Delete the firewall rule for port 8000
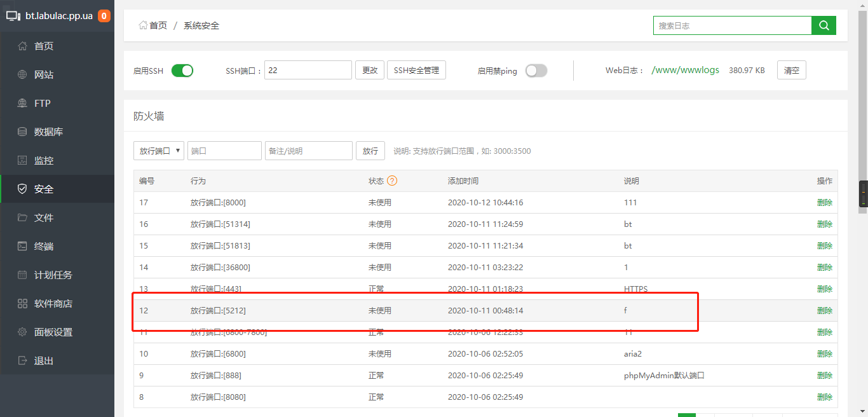Screen dimensions: 868x417 (x=824, y=203)
